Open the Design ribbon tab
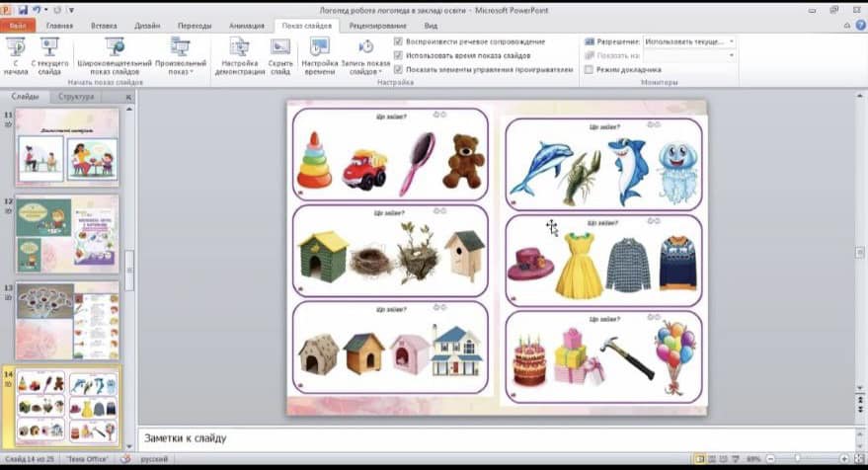This screenshot has height=470, width=868. tap(150, 26)
